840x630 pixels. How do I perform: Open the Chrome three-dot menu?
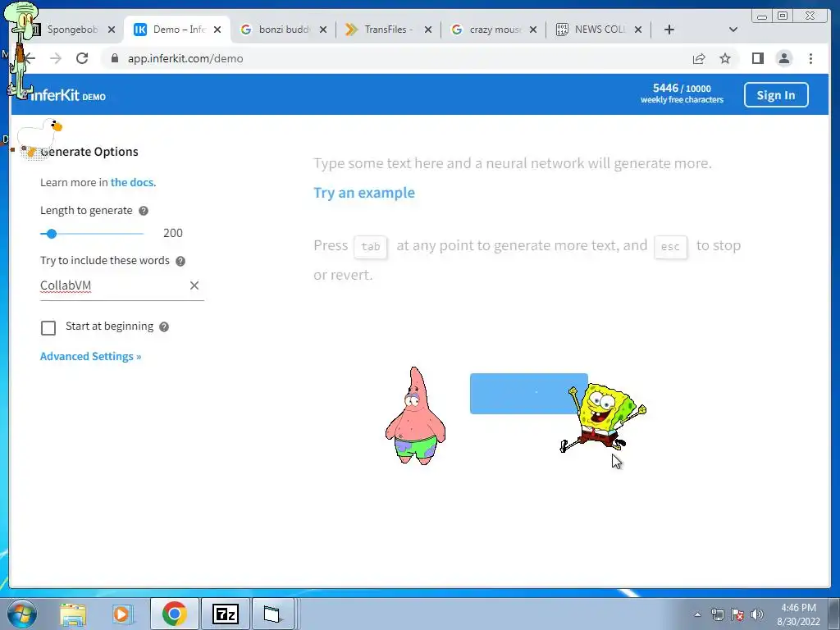(810, 58)
